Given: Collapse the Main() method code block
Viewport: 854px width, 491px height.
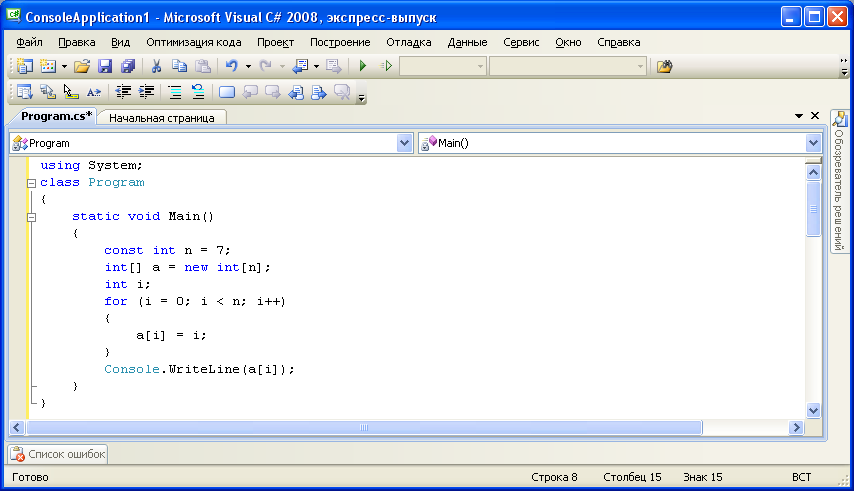Looking at the screenshot, I should click(x=32, y=217).
